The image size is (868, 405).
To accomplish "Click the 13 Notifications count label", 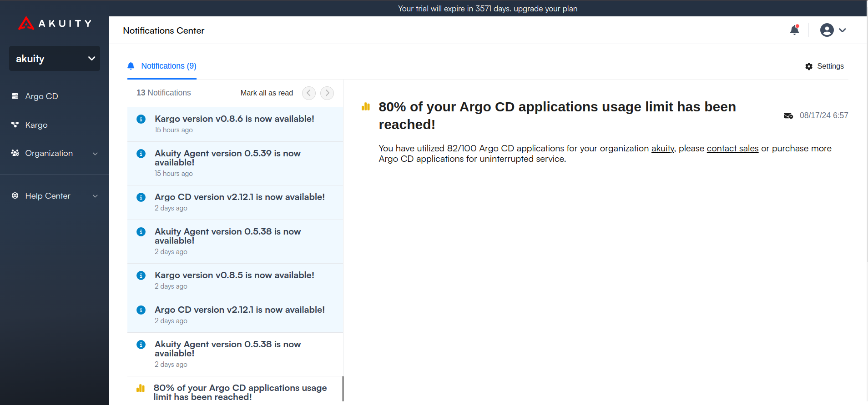I will point(164,93).
